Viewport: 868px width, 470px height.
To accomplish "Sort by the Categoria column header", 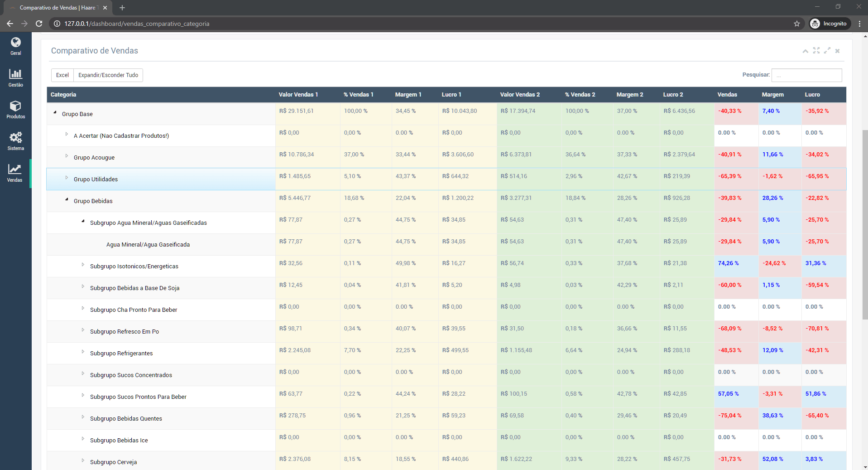I will tap(161, 95).
